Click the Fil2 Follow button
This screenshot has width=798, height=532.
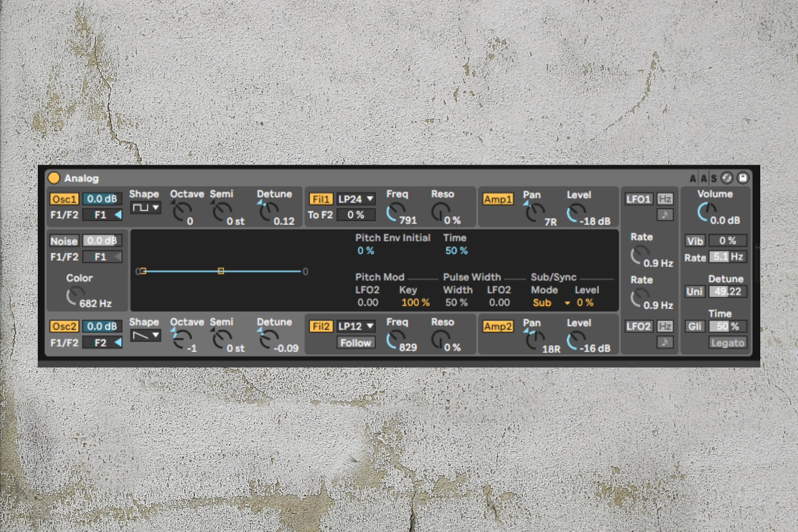pos(355,343)
